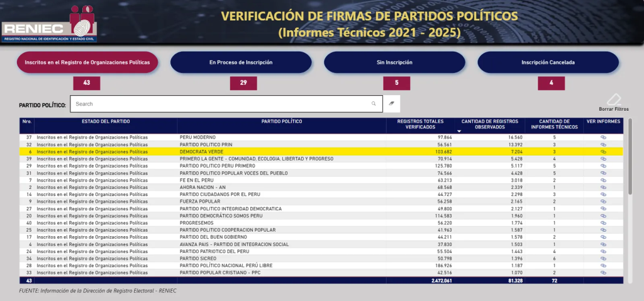Viewport: 644px width, 301px height.
Task: Click the PARTIDO POLÍTICO: label
Action: [x=42, y=105]
